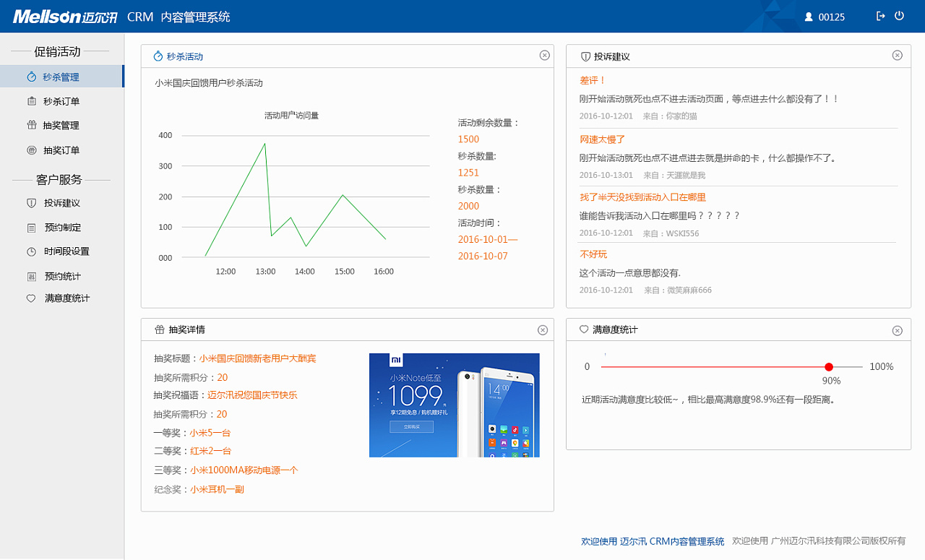Click greeting text 迈尔汛祝您国庆节快乐
Viewport: 925px width, 560px height.
tap(252, 395)
